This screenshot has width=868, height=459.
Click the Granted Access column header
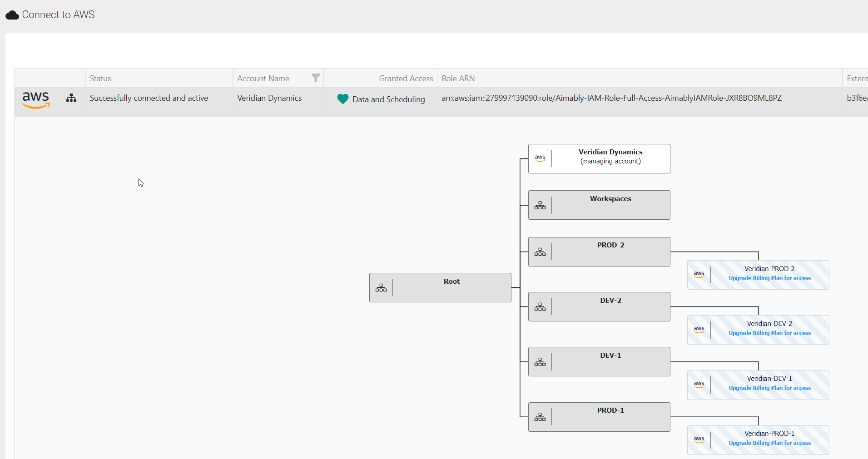pos(406,79)
